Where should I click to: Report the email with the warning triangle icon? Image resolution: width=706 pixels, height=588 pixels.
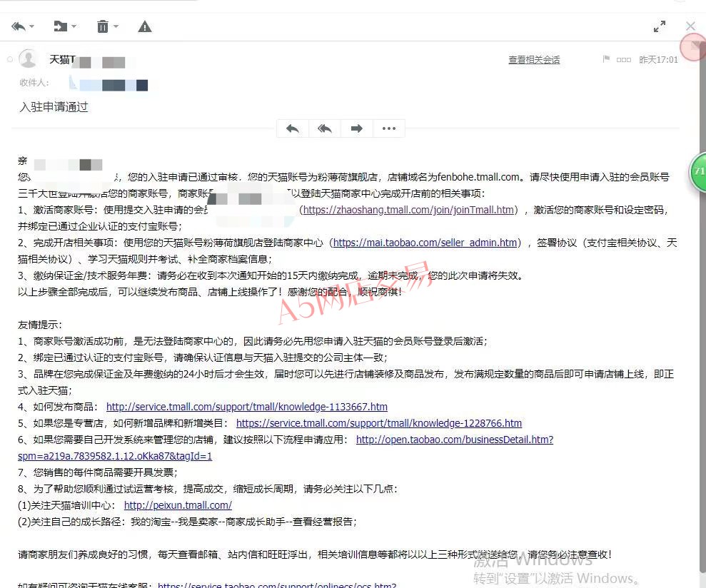tap(144, 27)
